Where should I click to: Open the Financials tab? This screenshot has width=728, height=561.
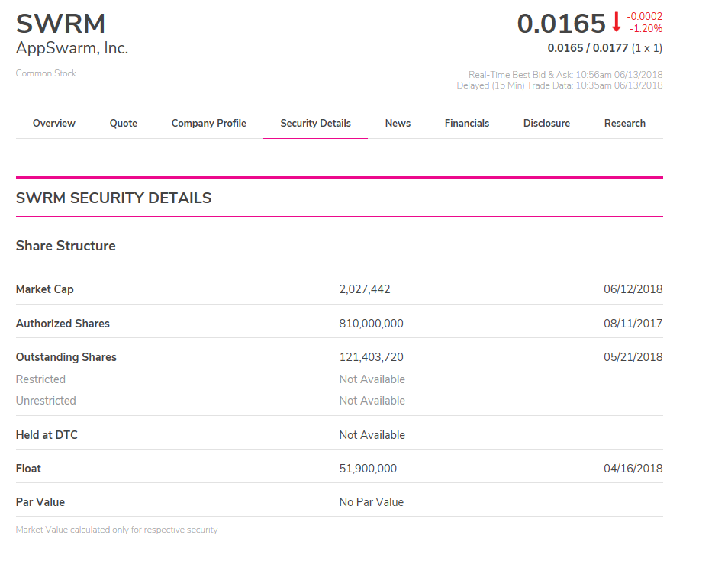[x=467, y=123]
